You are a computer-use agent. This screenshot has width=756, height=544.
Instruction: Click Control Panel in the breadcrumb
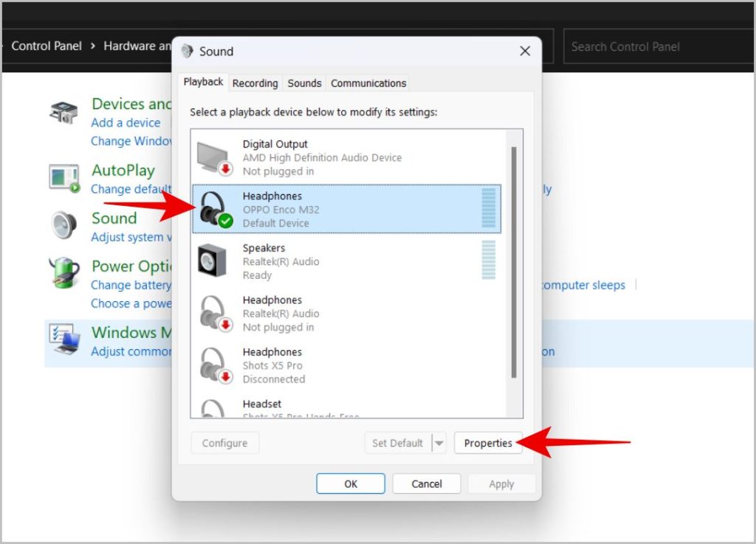[x=47, y=46]
